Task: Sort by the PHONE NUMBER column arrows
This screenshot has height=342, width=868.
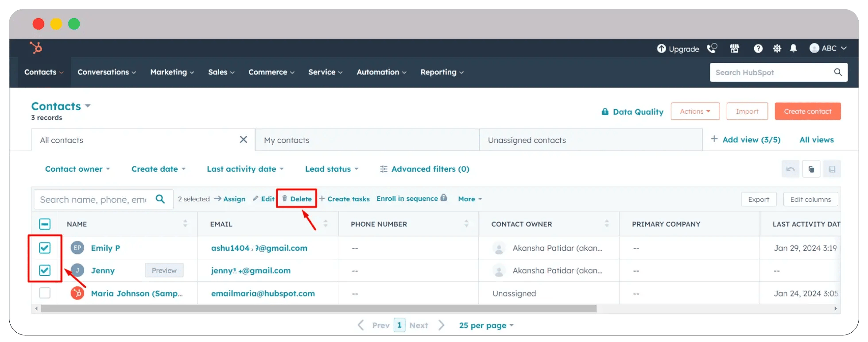Action: click(466, 224)
